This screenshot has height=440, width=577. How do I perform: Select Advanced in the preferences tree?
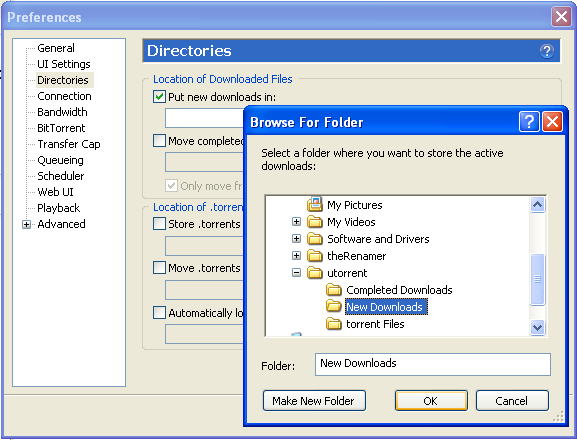tap(61, 224)
